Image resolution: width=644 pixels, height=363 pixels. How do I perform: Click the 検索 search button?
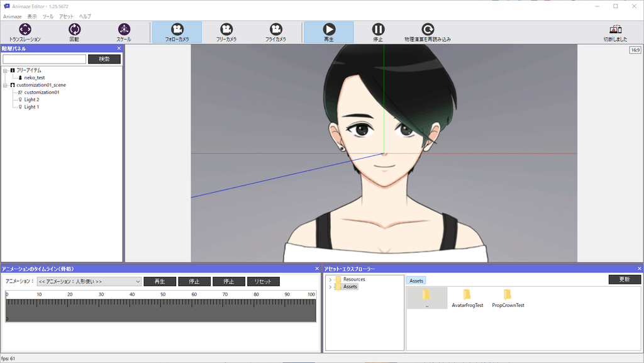tap(104, 59)
